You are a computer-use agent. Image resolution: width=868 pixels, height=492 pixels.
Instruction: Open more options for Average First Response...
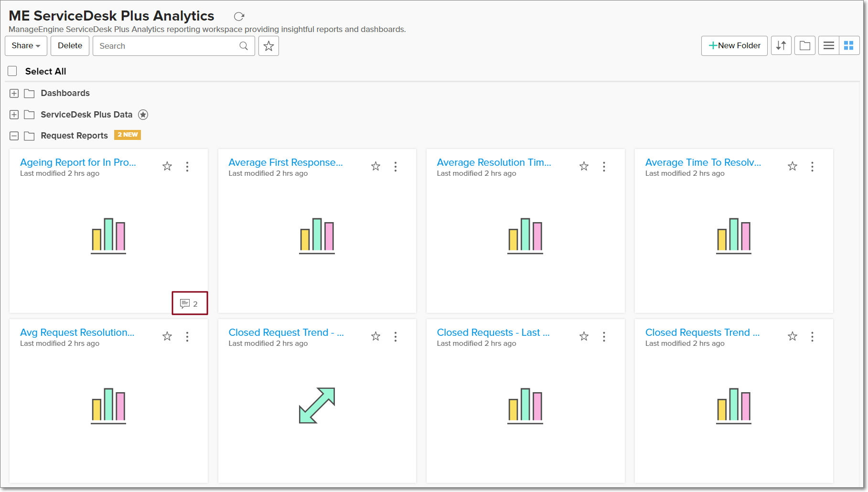(396, 167)
